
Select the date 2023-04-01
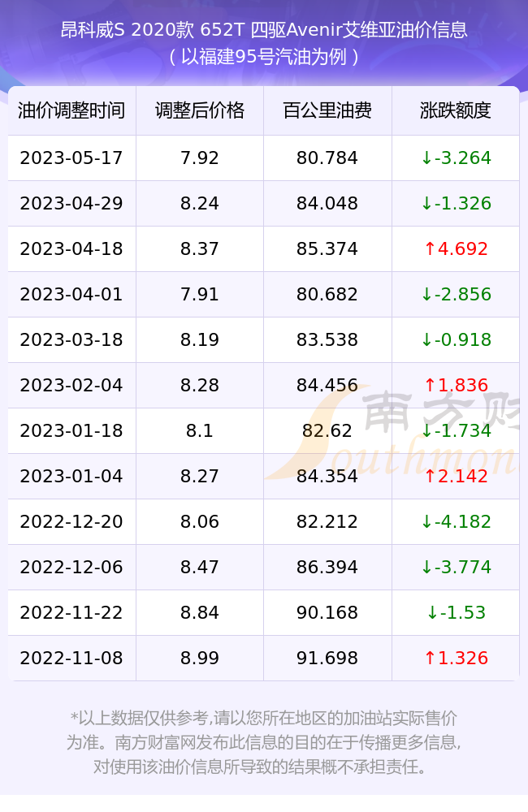(x=71, y=295)
